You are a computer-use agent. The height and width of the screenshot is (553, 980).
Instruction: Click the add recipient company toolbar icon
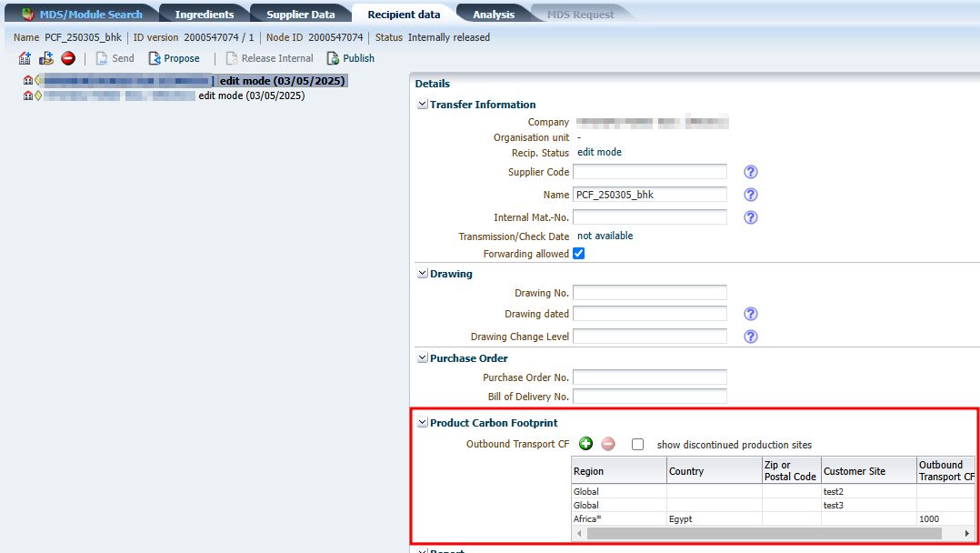(x=25, y=58)
